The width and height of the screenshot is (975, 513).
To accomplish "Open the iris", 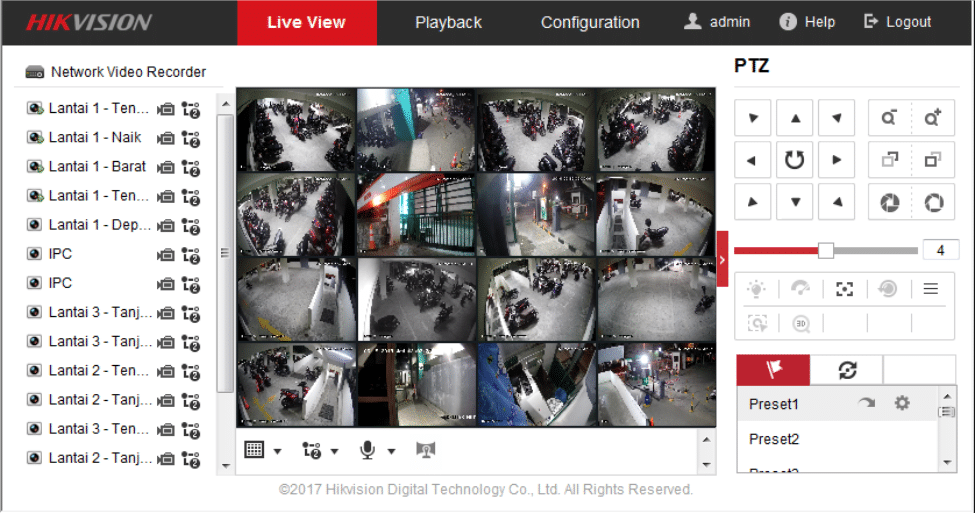I will point(933,202).
